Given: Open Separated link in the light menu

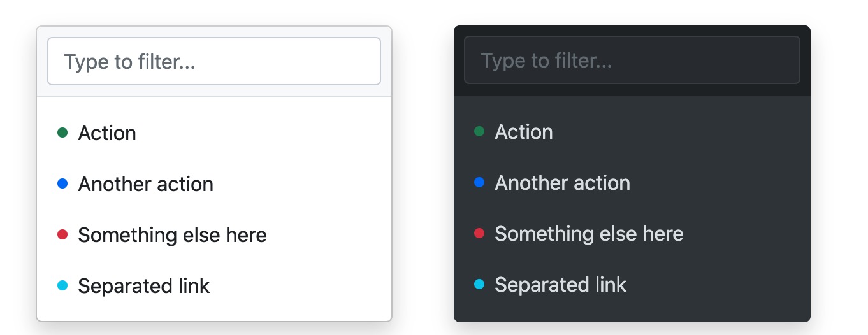Looking at the screenshot, I should point(143,286).
